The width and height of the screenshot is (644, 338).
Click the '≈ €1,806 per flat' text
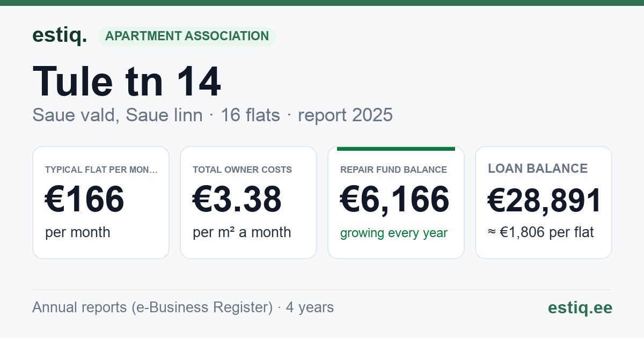[x=541, y=233]
